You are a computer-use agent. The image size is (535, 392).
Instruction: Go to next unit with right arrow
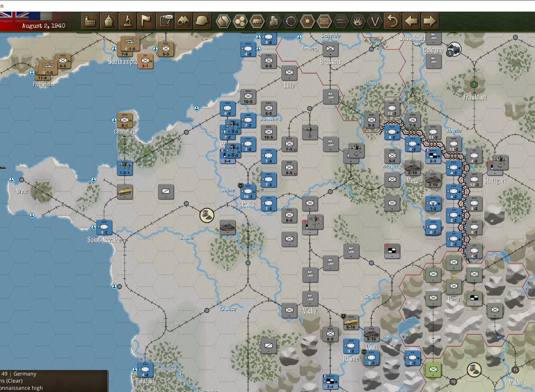[430, 21]
